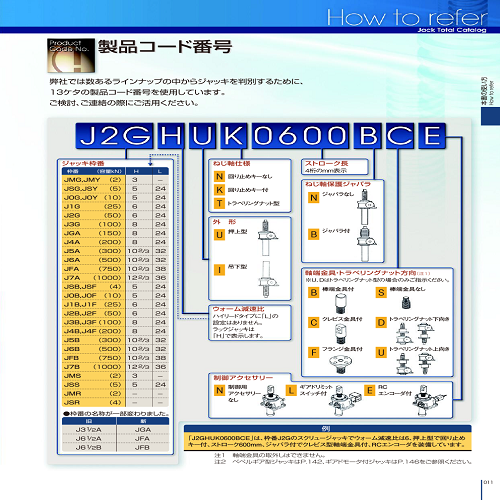
Task: Click the 軸端金具・トラベリングナット方向 title
Action: [x=361, y=273]
